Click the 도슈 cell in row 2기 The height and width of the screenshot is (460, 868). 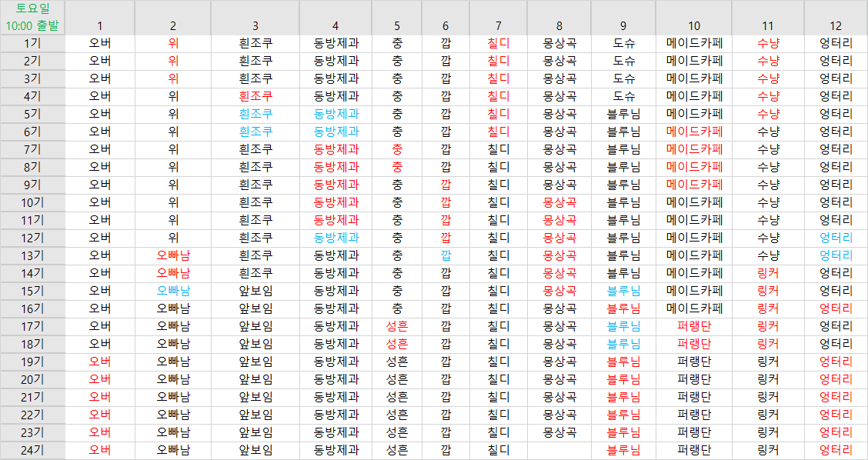pos(624,61)
